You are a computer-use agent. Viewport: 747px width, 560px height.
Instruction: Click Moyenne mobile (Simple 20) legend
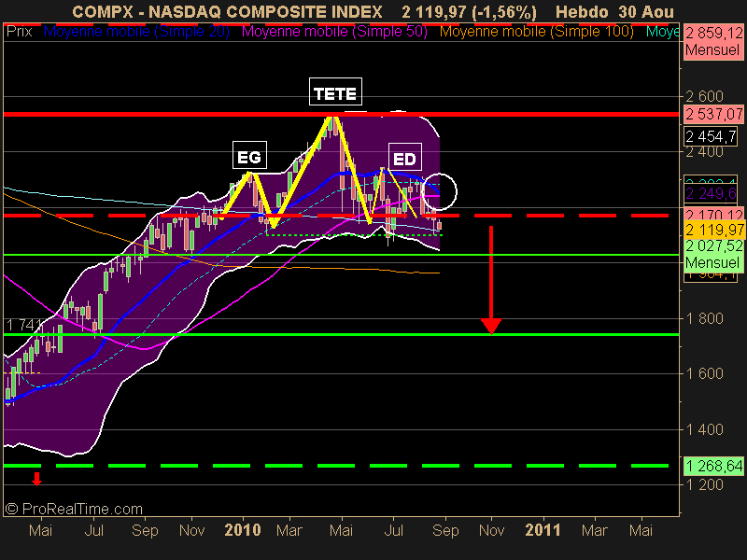tap(136, 32)
